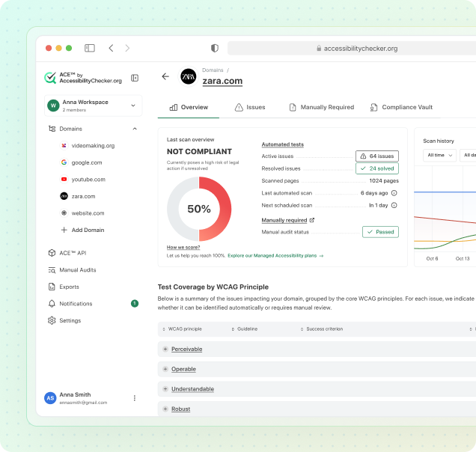Open Manual Audits

click(x=73, y=270)
